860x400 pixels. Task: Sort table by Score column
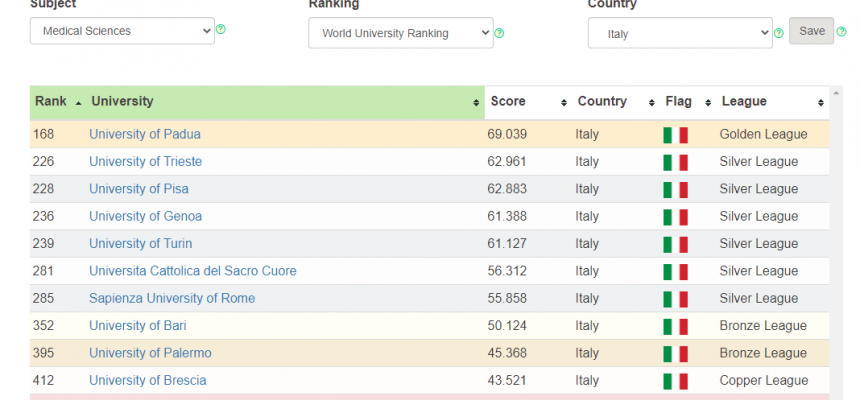(528, 102)
